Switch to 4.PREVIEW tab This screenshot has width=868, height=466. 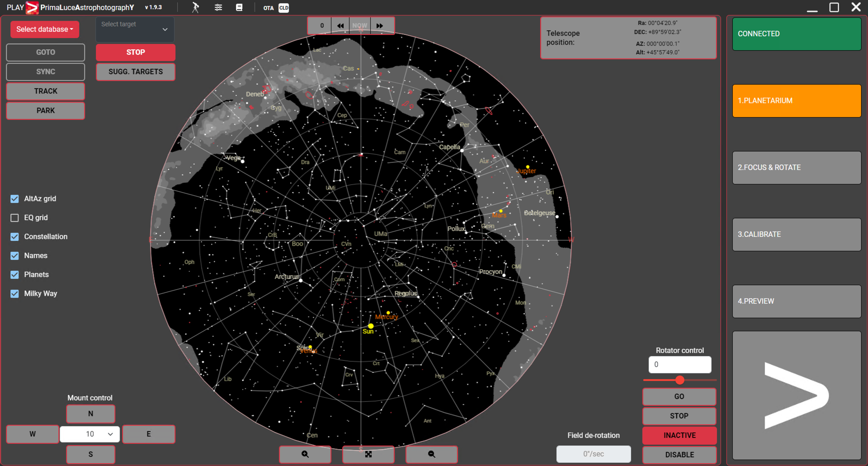click(x=797, y=301)
